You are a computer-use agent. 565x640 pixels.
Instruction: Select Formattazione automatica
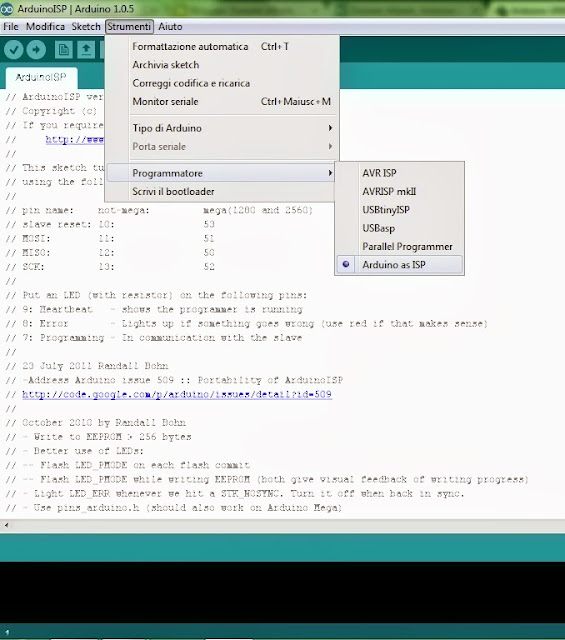[222, 47]
